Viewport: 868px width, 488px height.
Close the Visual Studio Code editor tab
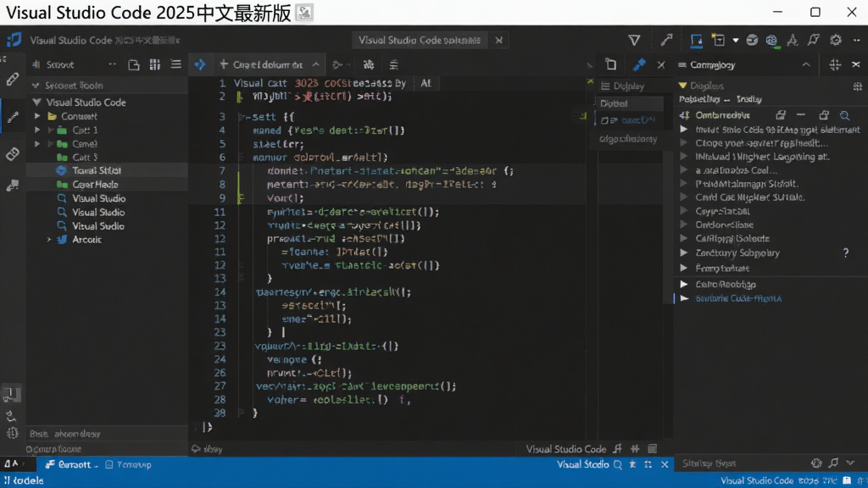point(498,41)
